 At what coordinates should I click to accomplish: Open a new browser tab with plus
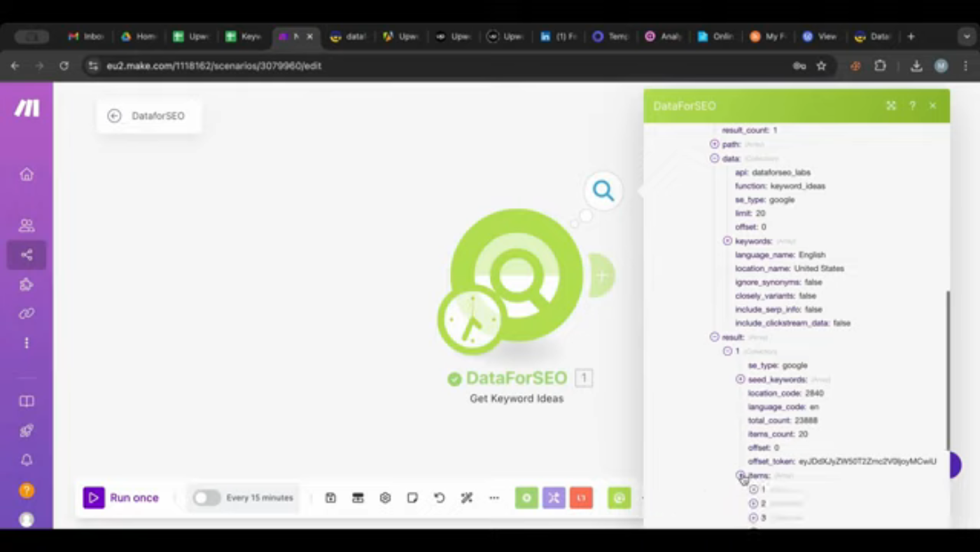tap(911, 36)
